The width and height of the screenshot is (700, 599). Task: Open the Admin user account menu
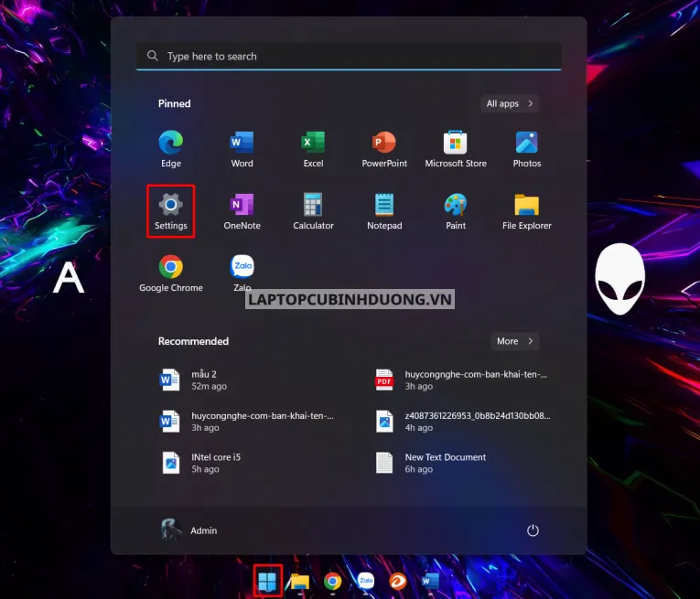click(x=189, y=530)
